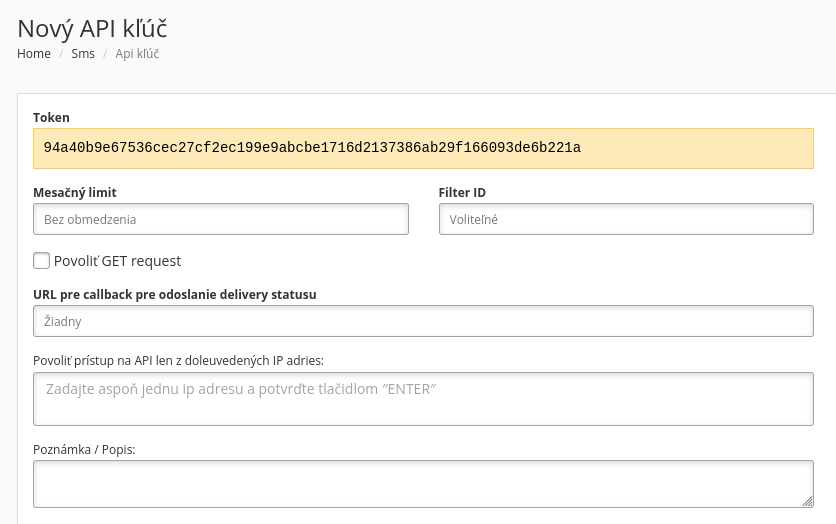This screenshot has width=836, height=524.
Task: Click the Token field label
Action: point(51,118)
